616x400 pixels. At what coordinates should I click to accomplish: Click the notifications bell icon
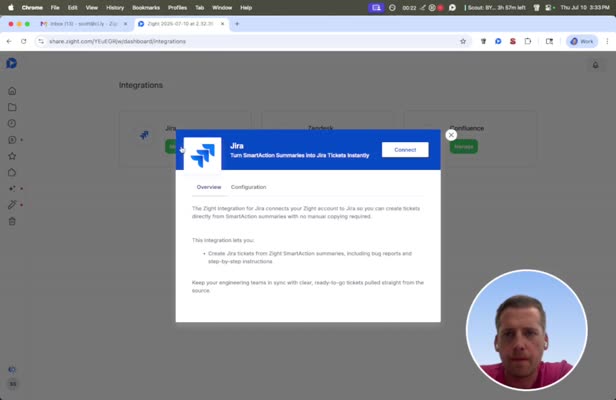[x=596, y=65]
